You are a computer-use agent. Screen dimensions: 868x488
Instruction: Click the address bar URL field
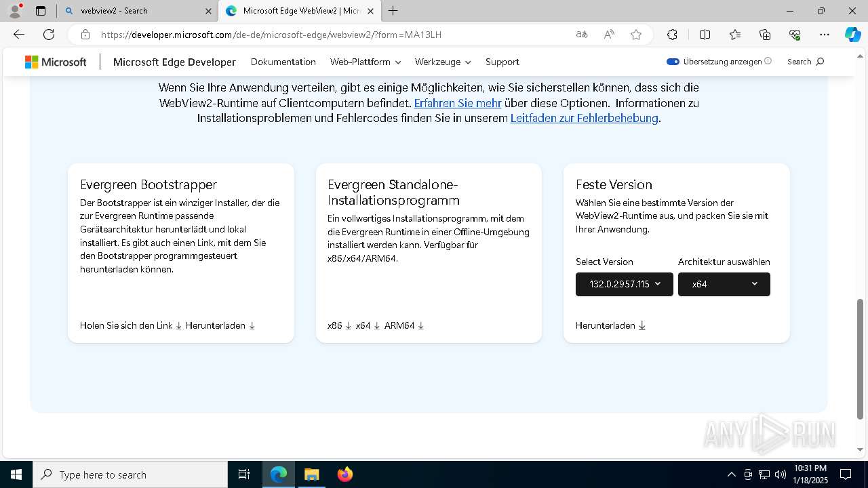coord(332,35)
